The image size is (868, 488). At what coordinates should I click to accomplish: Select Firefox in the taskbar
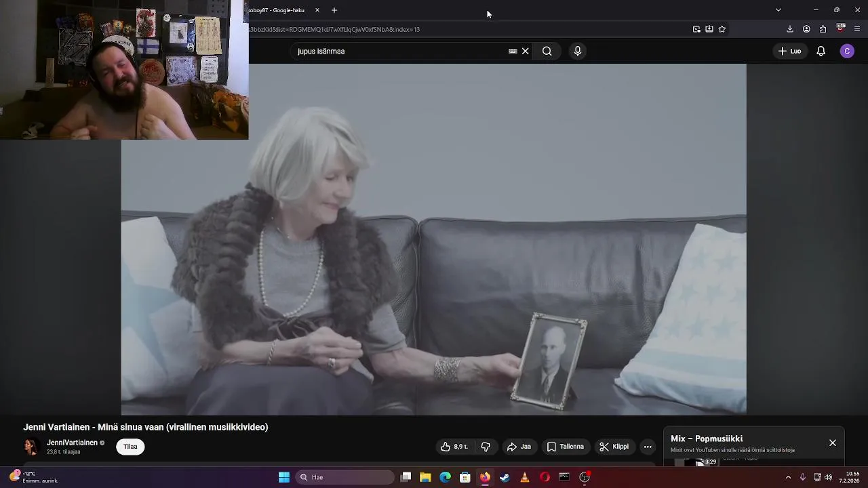tap(485, 477)
